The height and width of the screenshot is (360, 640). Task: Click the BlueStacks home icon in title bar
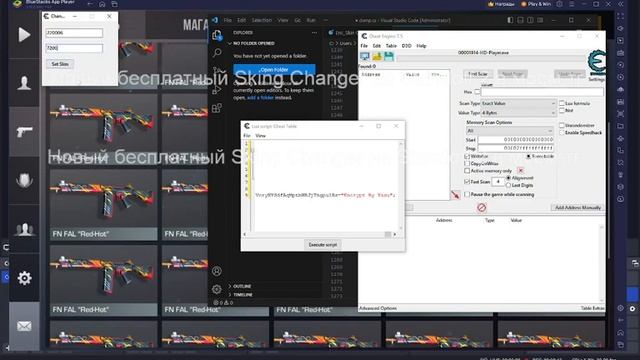102,4
